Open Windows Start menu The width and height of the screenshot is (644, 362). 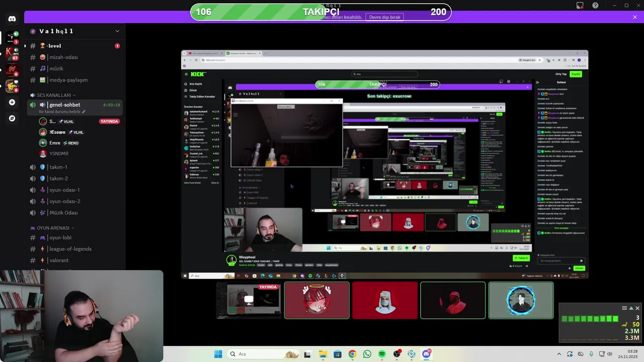[x=218, y=354]
